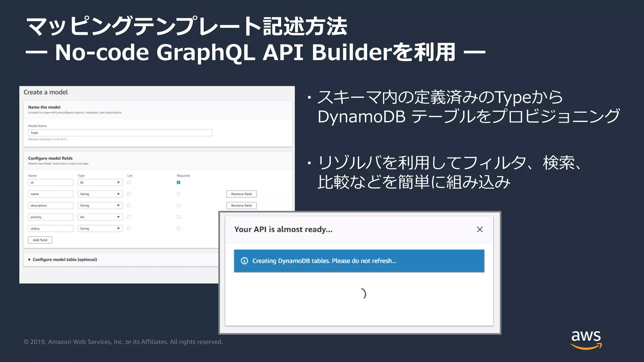This screenshot has width=644, height=362.
Task: Click the loading spinner in the dialog
Action: pyautogui.click(x=364, y=293)
